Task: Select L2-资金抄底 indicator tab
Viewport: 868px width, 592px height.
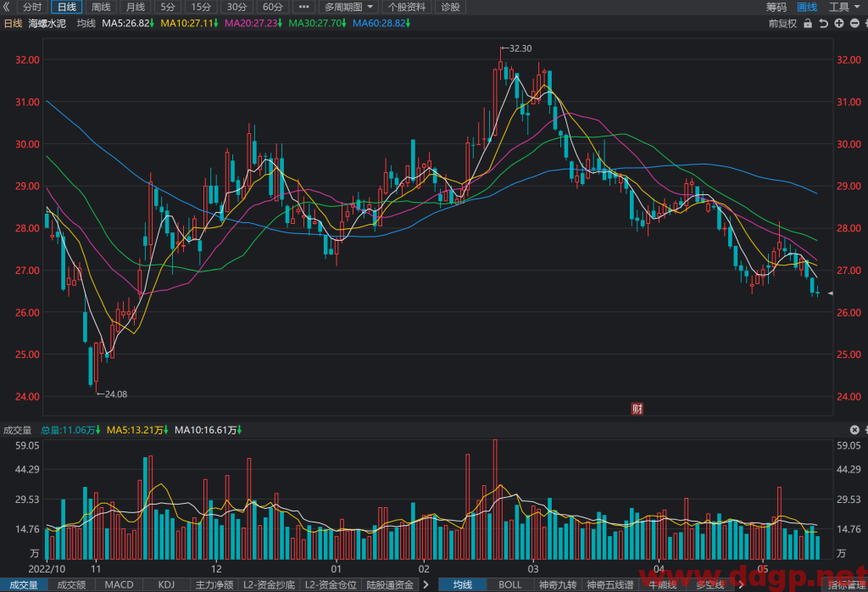Action: tap(269, 585)
